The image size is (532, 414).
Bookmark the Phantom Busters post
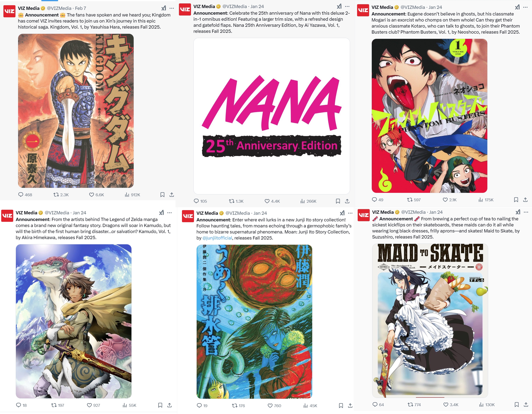coord(516,200)
